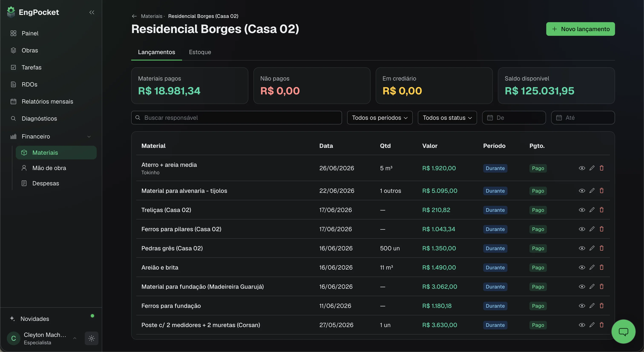View details of Material para alvenaria - tijolos
The image size is (644, 352).
click(582, 191)
